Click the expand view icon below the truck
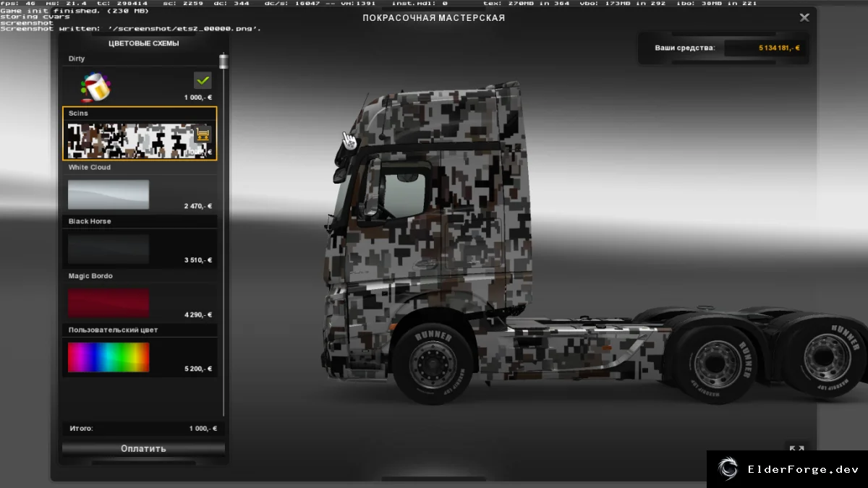The width and height of the screenshot is (868, 488). [796, 449]
